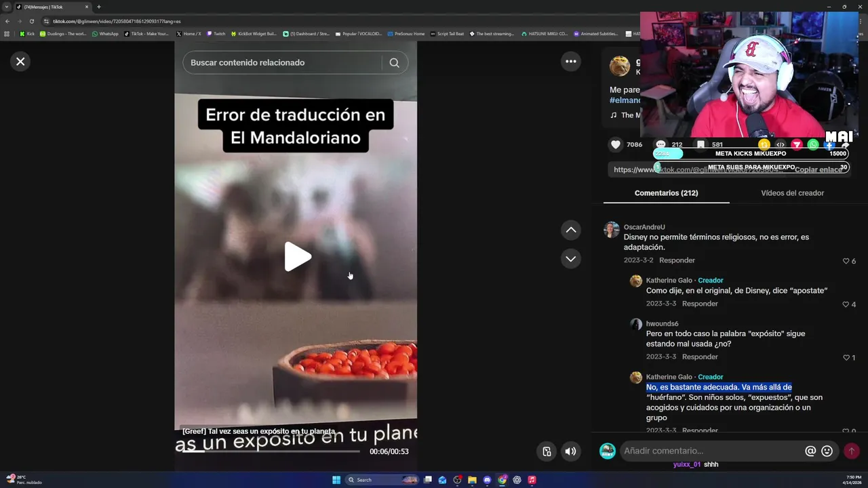Image resolution: width=868 pixels, height=488 pixels.
Task: Like the video with the heart icon
Action: tap(616, 144)
